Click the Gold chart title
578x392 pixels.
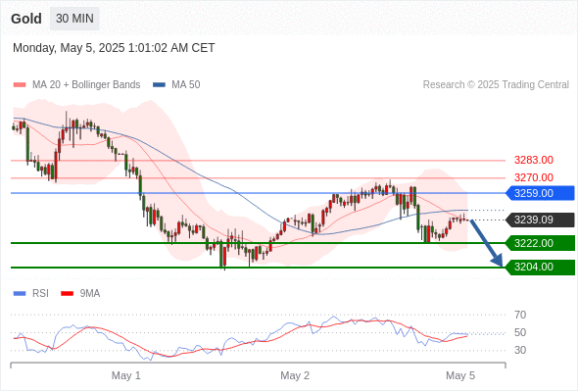pos(26,19)
